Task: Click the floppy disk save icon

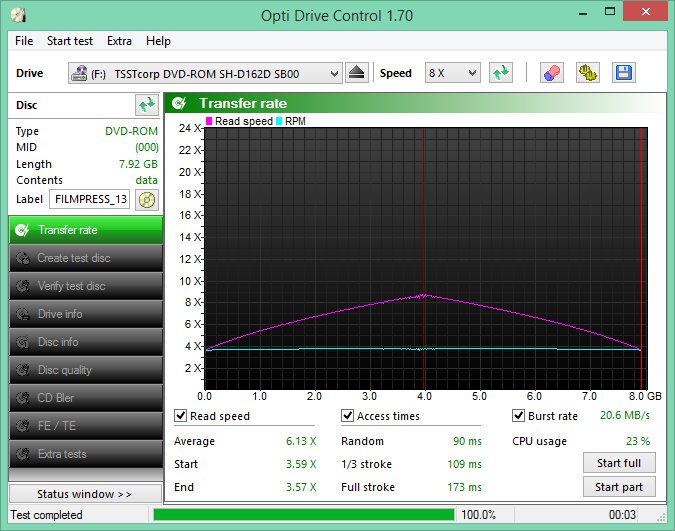Action: tap(623, 73)
